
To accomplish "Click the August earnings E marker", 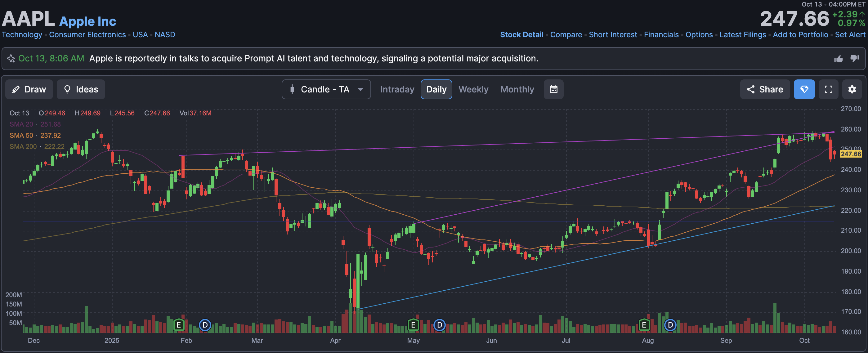I will click(x=644, y=325).
